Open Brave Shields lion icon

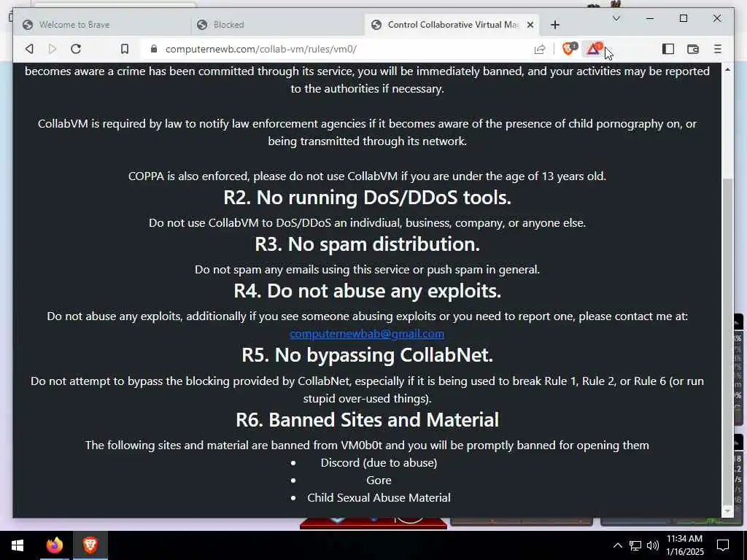(569, 49)
